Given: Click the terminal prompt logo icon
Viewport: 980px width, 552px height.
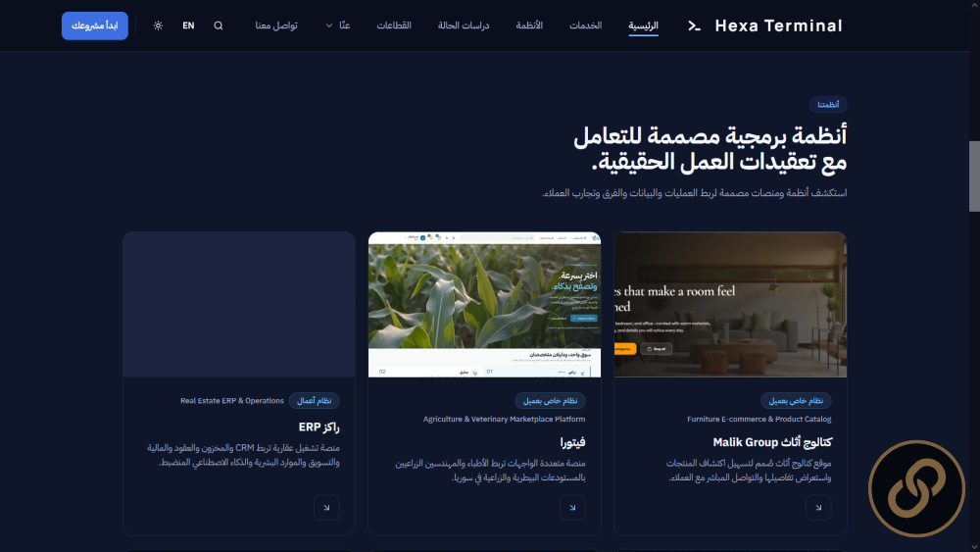Looking at the screenshot, I should click(x=694, y=25).
